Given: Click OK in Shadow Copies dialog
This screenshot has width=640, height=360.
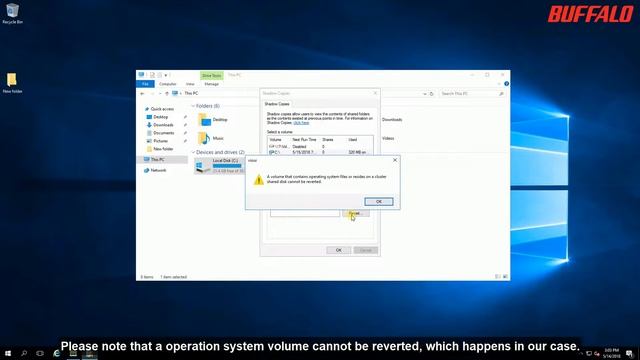Looking at the screenshot, I should pos(338,250).
